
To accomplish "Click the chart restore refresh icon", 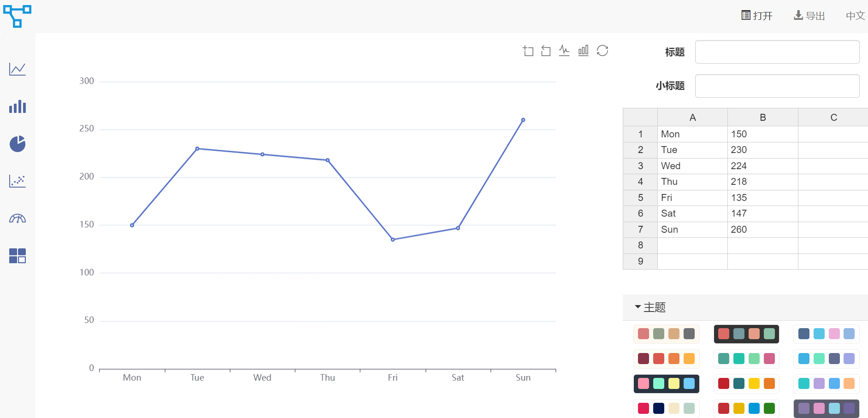I will [602, 50].
